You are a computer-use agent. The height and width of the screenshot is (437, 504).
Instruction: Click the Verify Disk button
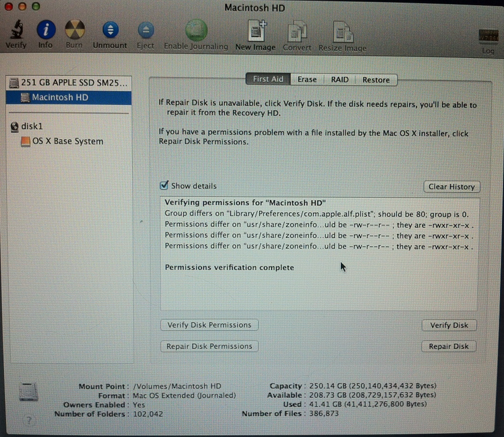pyautogui.click(x=449, y=325)
